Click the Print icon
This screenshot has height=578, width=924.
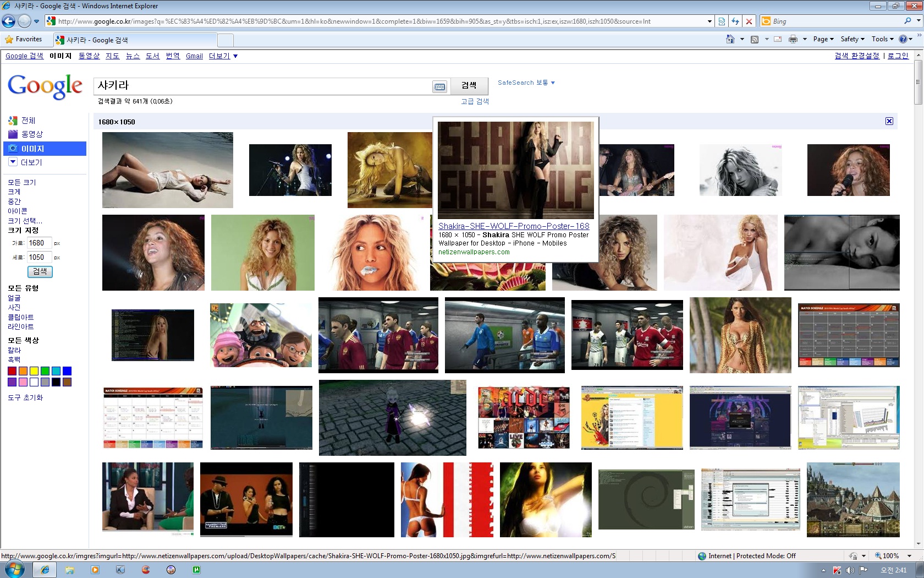coord(793,39)
